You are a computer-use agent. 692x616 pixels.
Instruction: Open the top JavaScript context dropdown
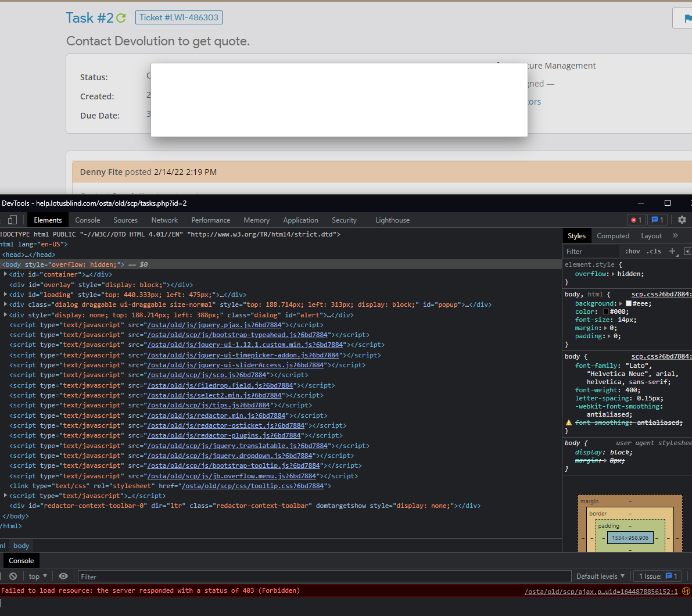click(38, 576)
